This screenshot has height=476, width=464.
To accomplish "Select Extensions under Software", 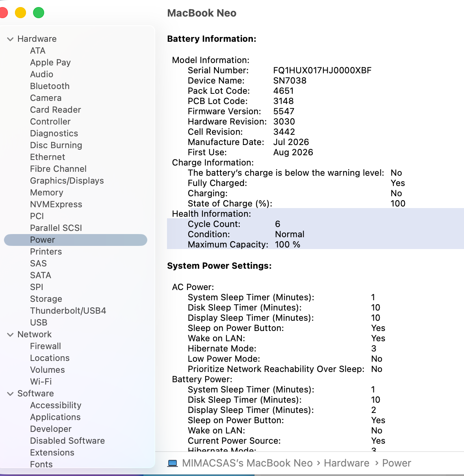I will click(52, 453).
